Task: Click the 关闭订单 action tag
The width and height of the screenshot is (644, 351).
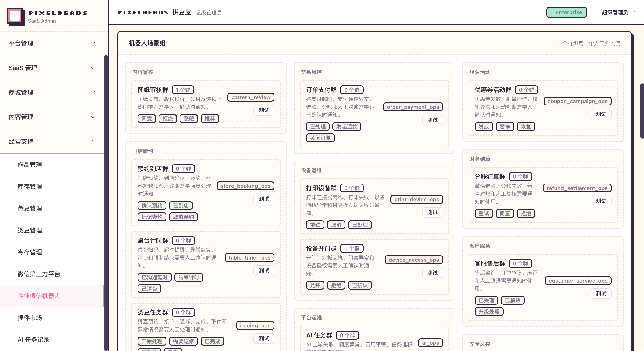Action: (320, 138)
